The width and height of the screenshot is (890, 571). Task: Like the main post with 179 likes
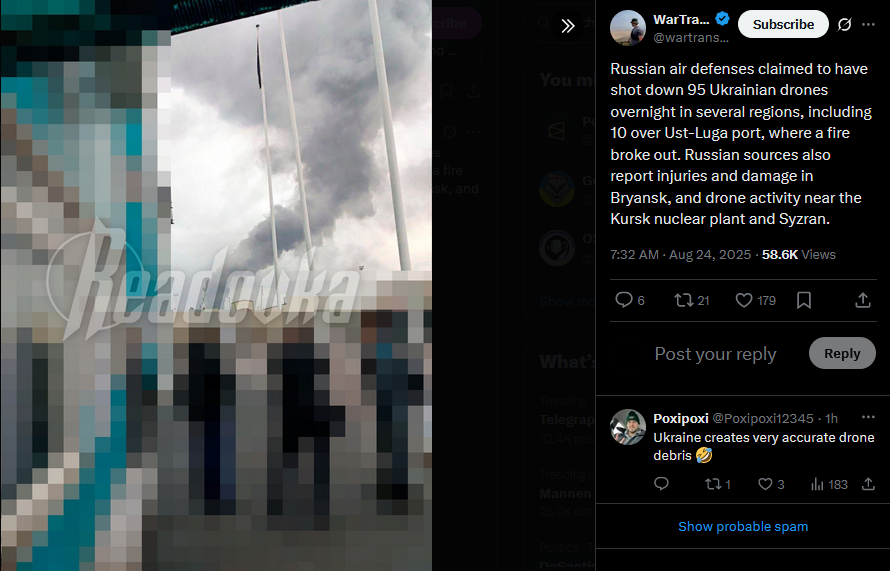pyautogui.click(x=755, y=300)
